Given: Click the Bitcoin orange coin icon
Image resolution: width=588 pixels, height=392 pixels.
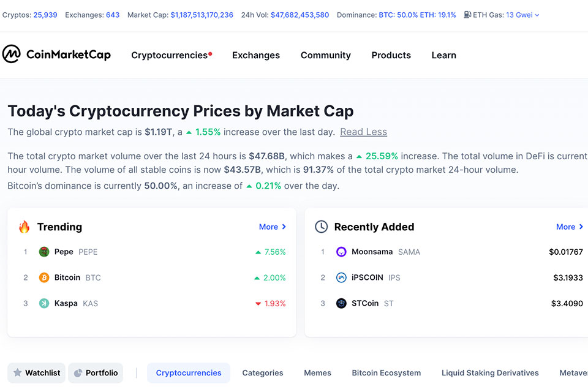Looking at the screenshot, I should (x=44, y=277).
